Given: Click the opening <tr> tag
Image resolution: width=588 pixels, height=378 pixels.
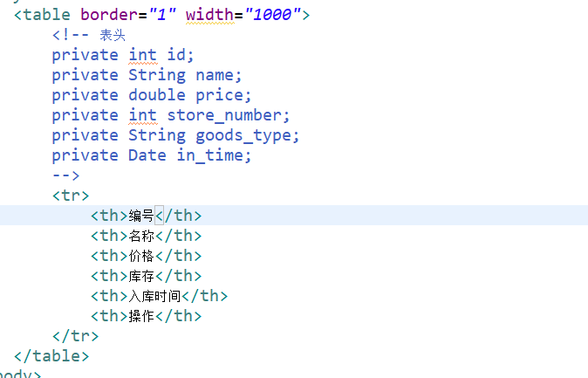Looking at the screenshot, I should [x=71, y=196].
